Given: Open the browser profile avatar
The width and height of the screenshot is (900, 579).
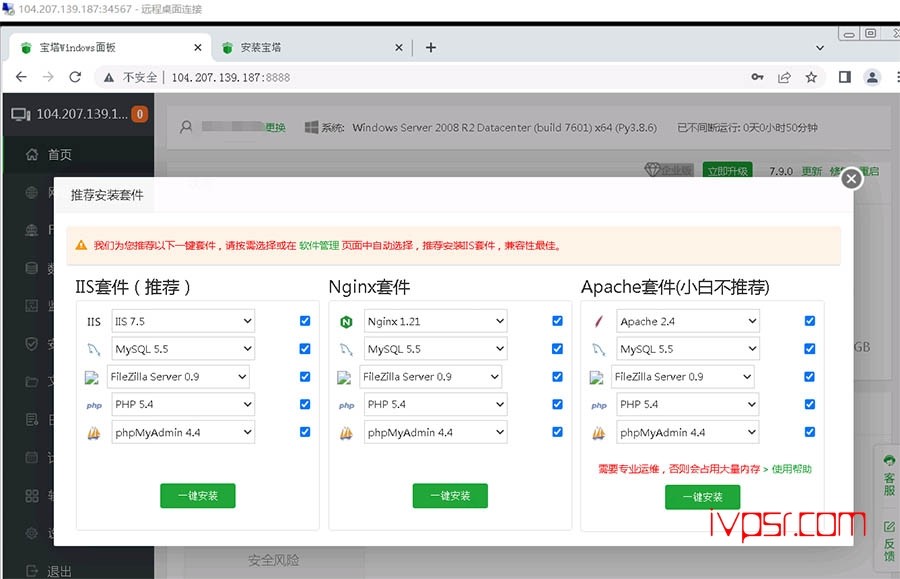Looking at the screenshot, I should click(872, 77).
